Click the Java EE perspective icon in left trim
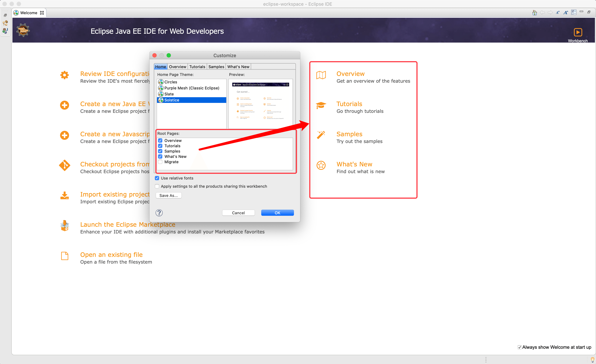Viewport: 596px width, 364px height. click(x=5, y=31)
